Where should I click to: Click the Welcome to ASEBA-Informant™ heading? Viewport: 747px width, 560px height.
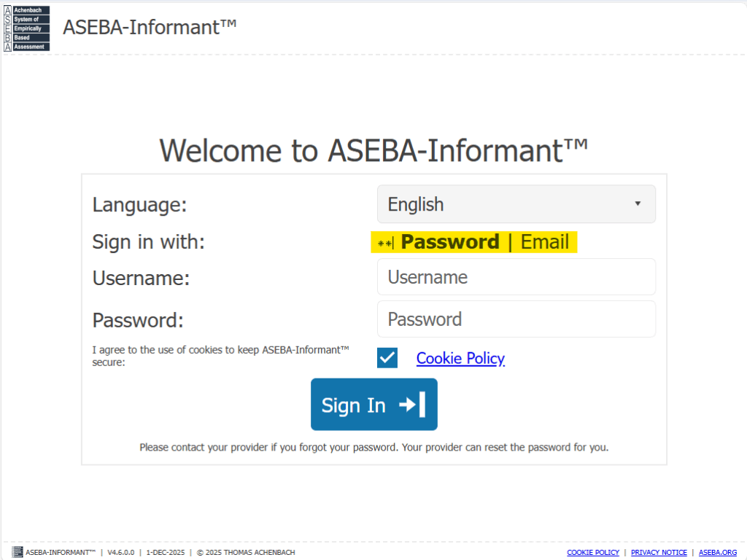tap(373, 150)
